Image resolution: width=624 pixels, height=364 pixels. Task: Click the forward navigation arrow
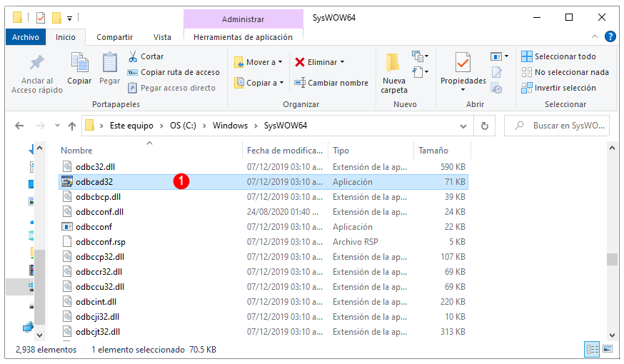click(x=40, y=126)
